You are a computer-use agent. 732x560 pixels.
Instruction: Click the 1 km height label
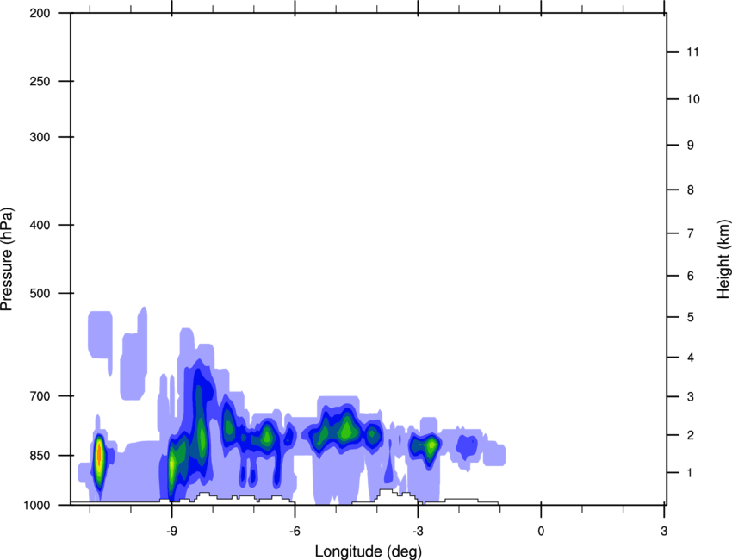pos(690,473)
